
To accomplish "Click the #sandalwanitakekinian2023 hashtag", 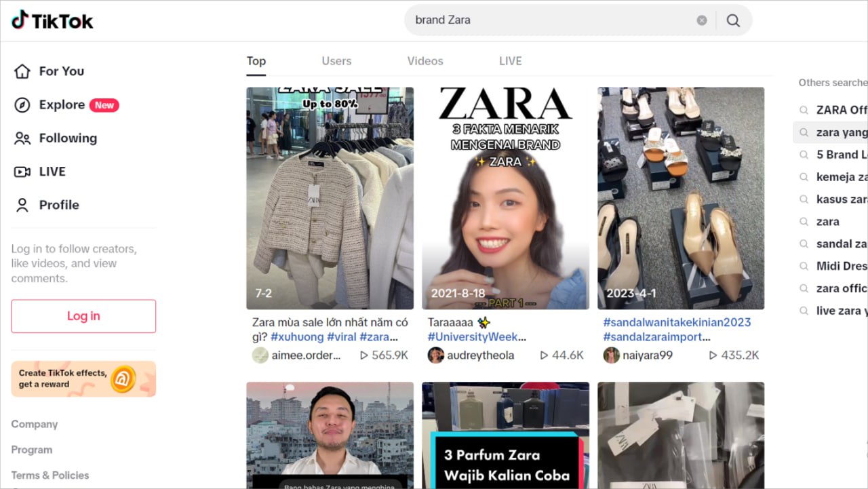I will click(x=677, y=322).
